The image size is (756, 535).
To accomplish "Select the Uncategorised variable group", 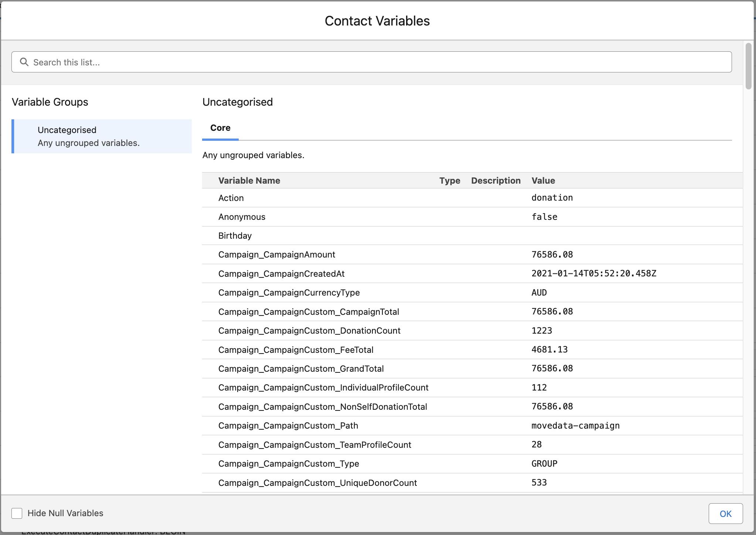I will coord(102,136).
